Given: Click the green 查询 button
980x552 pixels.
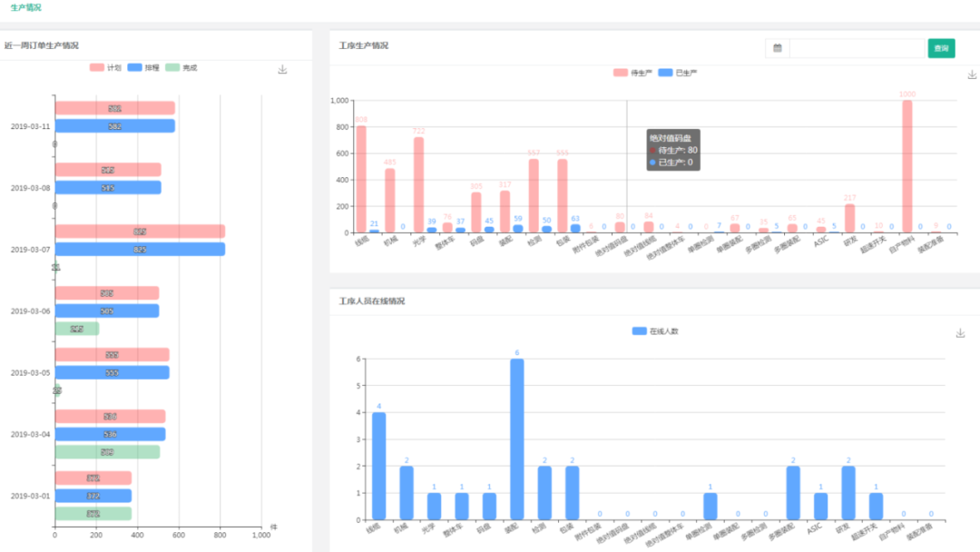Looking at the screenshot, I should tap(941, 48).
